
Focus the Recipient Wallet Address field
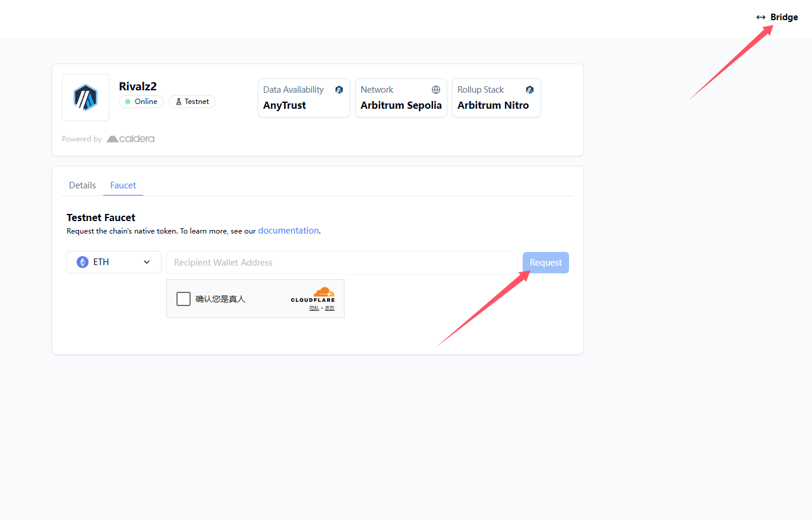pyautogui.click(x=342, y=263)
